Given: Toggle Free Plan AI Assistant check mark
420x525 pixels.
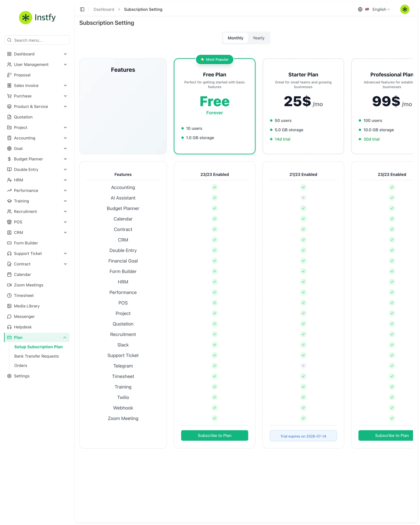Looking at the screenshot, I should pos(214,198).
